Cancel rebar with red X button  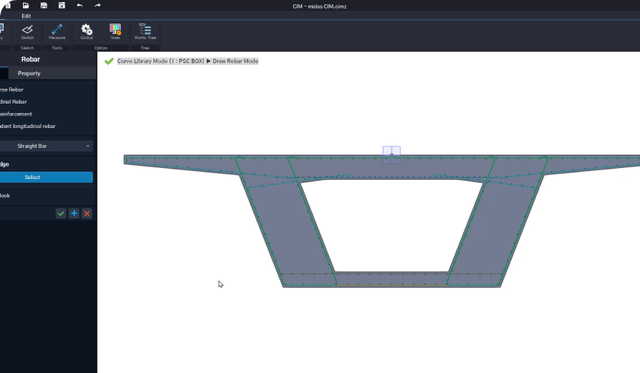point(87,213)
